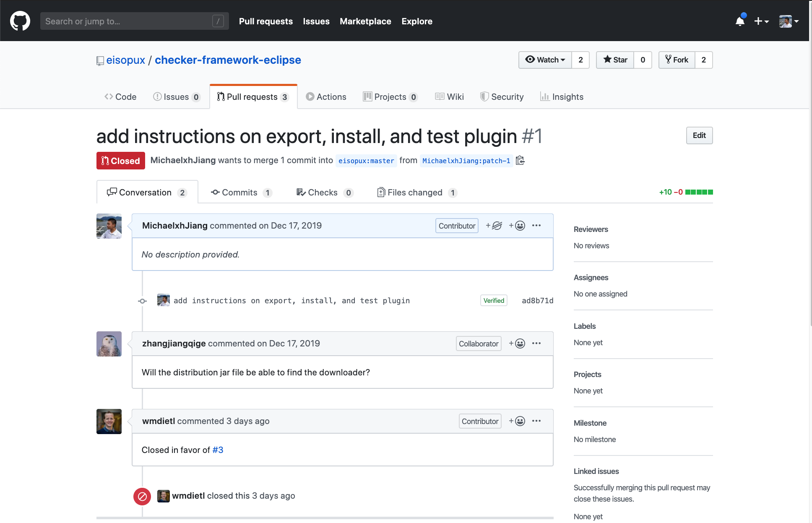Star the checker-framework-eclipse repository

pyautogui.click(x=615, y=60)
